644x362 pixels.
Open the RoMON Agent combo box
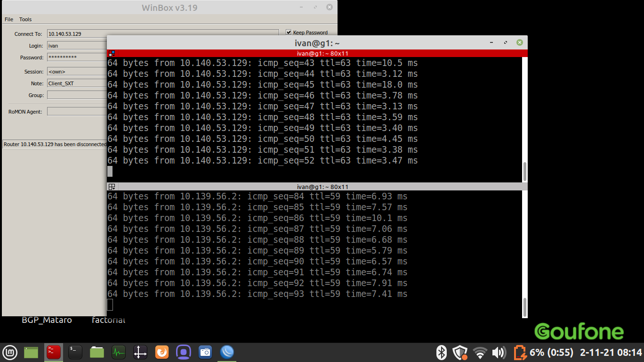[77, 112]
